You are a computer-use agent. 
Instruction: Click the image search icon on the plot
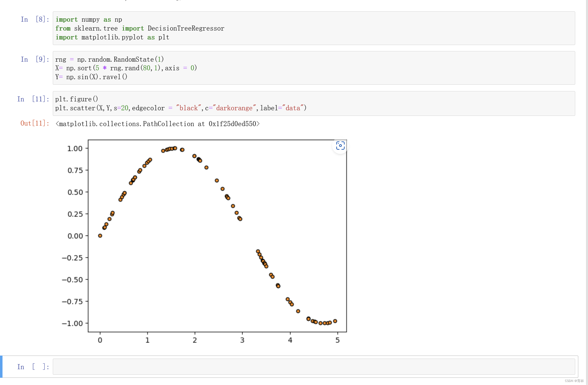point(340,146)
